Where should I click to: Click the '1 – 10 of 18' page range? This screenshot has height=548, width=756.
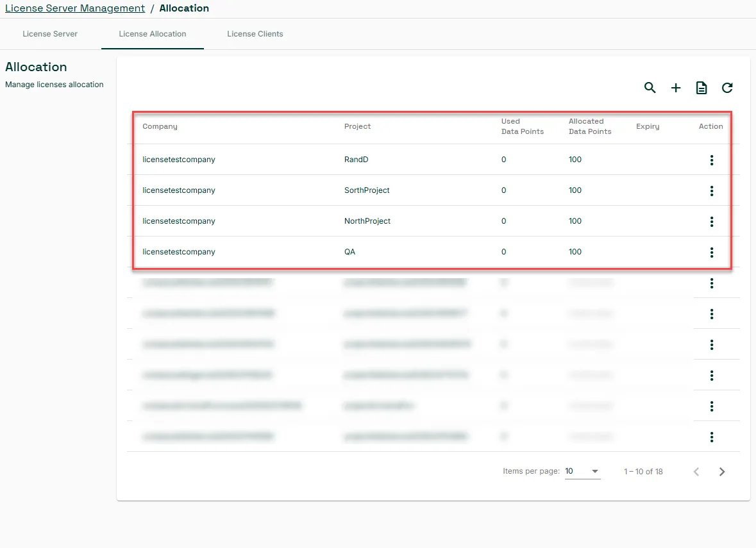point(643,471)
